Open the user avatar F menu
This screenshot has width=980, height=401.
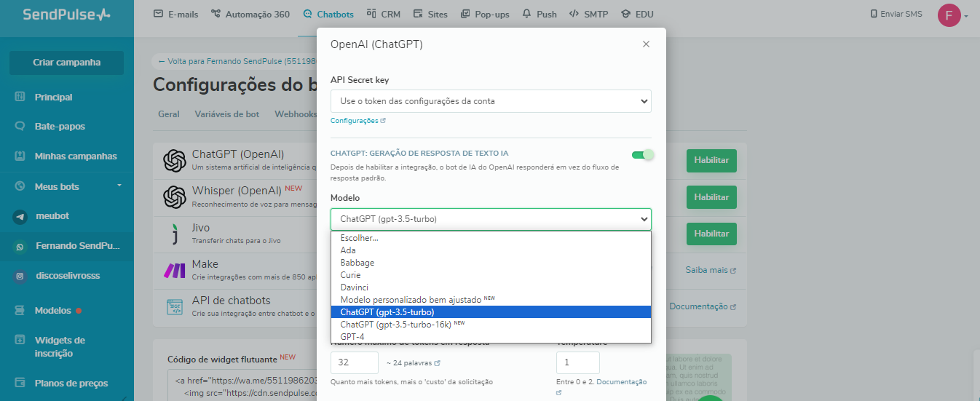[x=952, y=15]
